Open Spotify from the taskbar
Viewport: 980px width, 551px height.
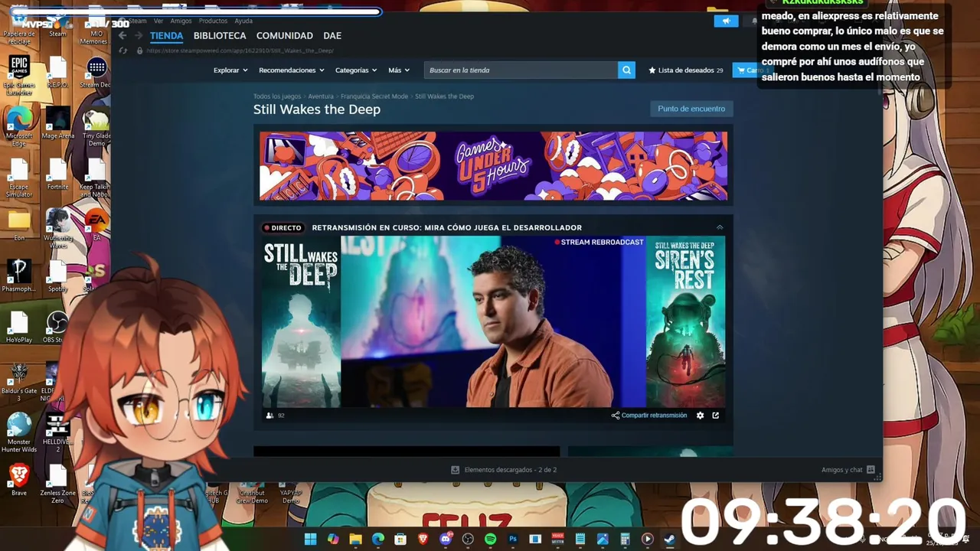(491, 539)
